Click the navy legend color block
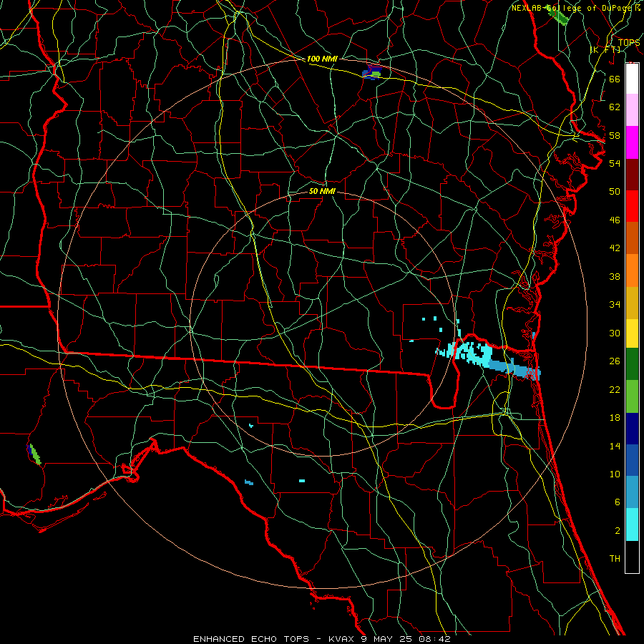This screenshot has width=644, height=644. (x=632, y=429)
